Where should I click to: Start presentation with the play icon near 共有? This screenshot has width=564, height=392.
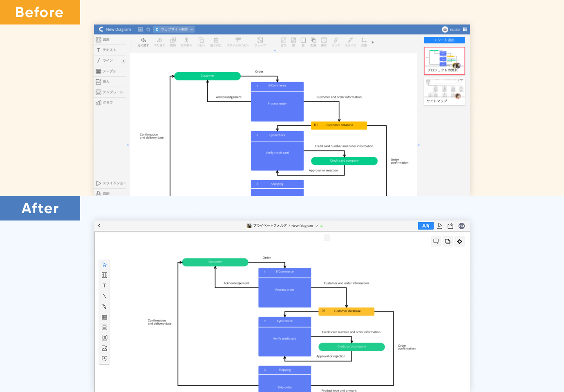tap(440, 226)
